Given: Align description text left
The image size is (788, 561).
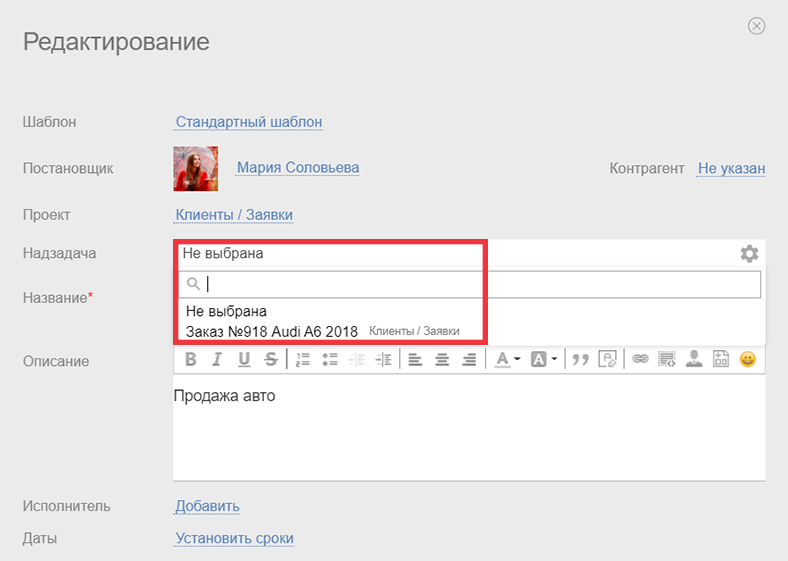Looking at the screenshot, I should pyautogui.click(x=415, y=359).
